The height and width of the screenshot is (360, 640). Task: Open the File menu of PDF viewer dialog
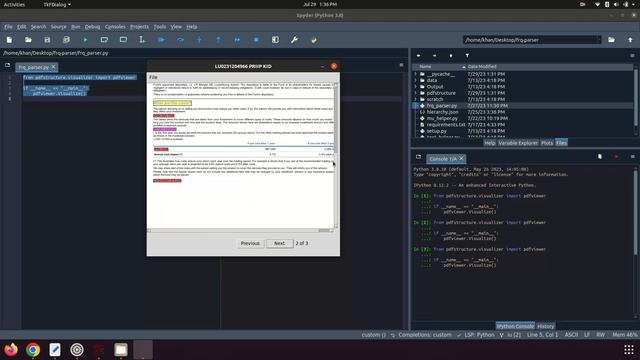153,77
